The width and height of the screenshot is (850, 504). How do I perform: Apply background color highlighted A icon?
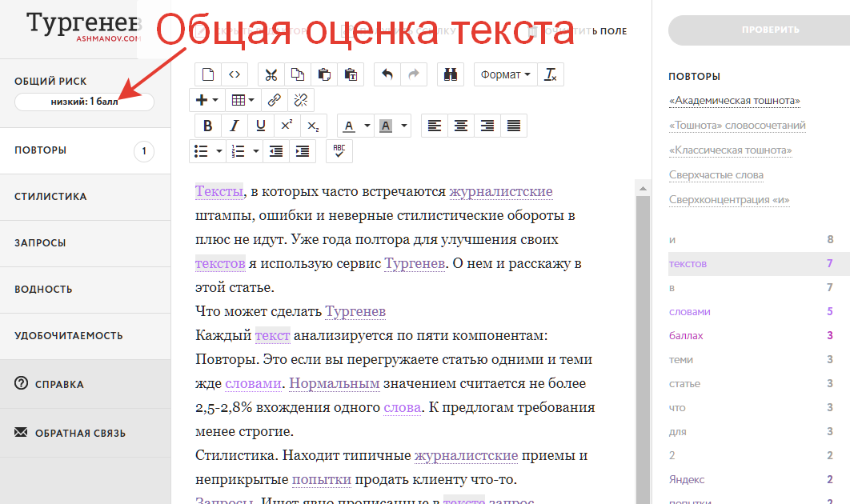(386, 126)
